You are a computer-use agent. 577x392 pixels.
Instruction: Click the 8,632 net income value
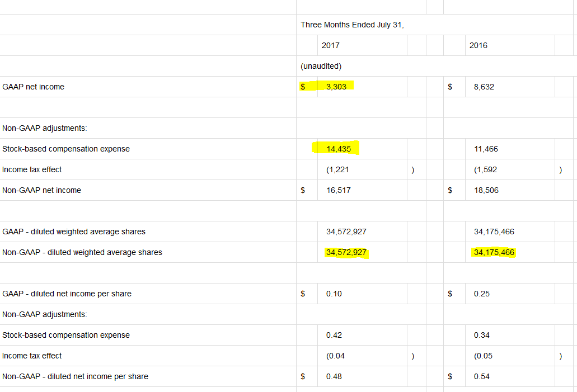click(484, 87)
